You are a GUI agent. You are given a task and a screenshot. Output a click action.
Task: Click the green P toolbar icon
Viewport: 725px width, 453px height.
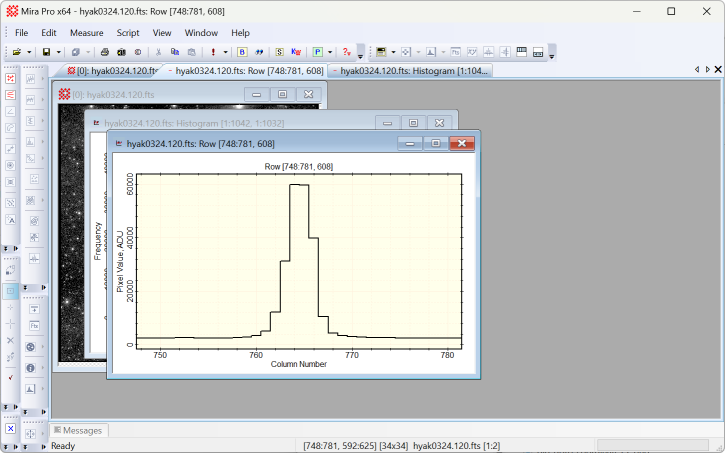coord(318,52)
